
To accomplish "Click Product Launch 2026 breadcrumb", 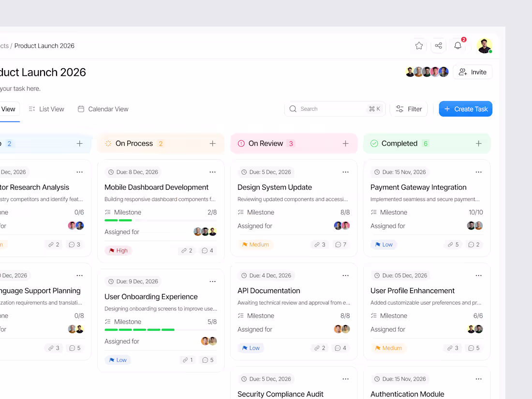I will coord(44,46).
